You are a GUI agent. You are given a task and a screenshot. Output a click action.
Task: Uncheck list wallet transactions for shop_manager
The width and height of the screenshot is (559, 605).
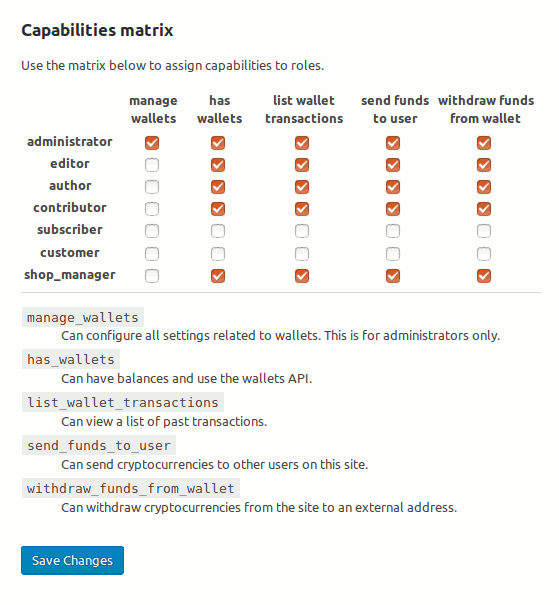coord(302,275)
